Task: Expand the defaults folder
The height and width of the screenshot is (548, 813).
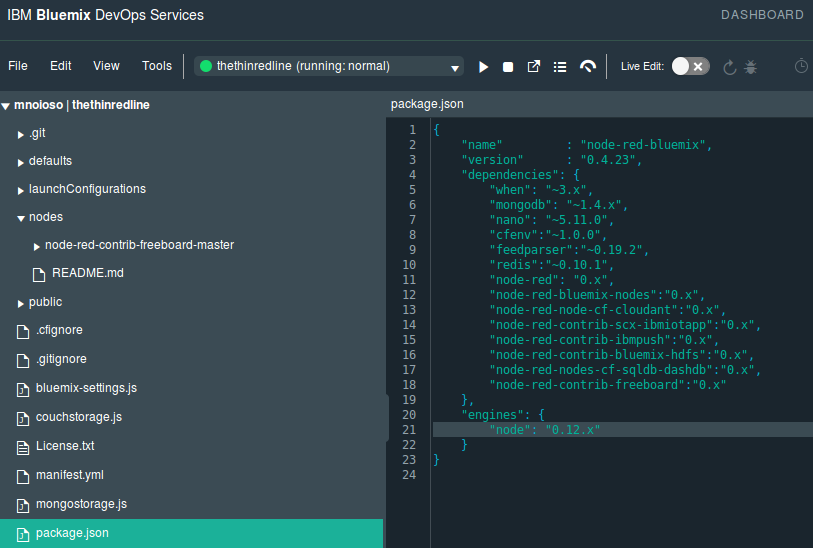Action: pos(20,163)
